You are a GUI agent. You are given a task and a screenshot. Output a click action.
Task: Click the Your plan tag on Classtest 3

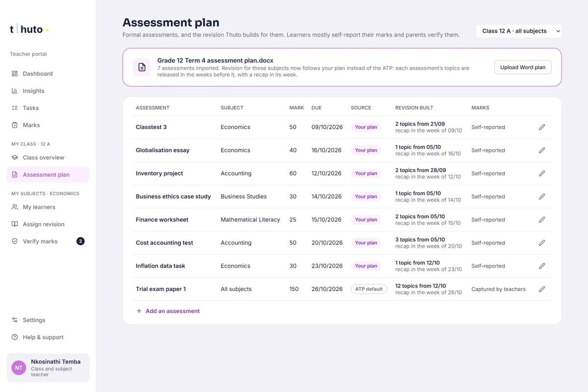(366, 127)
